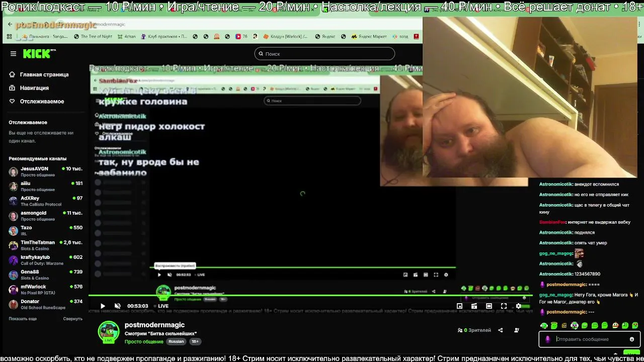
Task: Show viewers count Зрителей
Action: click(x=474, y=330)
